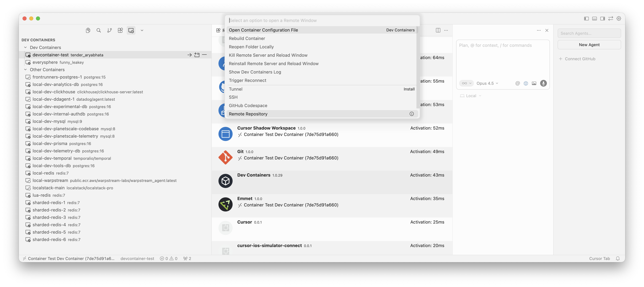Click the New Agent button
644x287 pixels.
pos(589,45)
